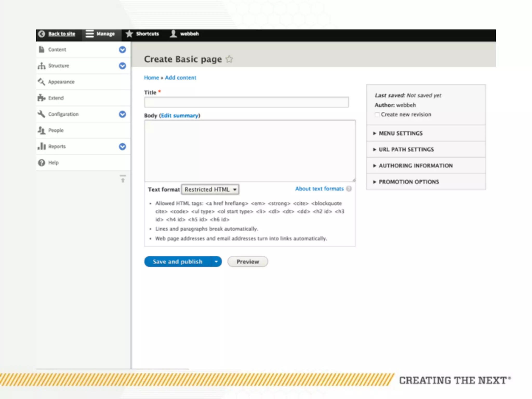Click the webbeh user icon

[173, 34]
